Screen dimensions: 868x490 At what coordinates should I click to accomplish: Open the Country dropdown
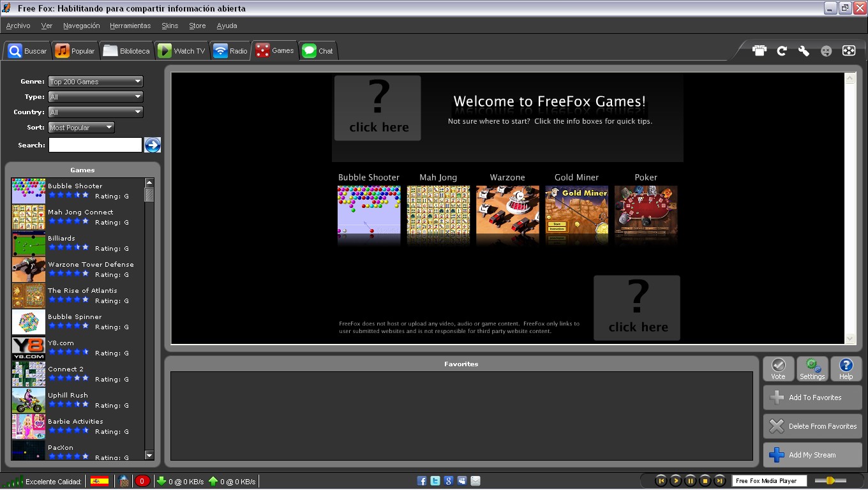pos(96,112)
